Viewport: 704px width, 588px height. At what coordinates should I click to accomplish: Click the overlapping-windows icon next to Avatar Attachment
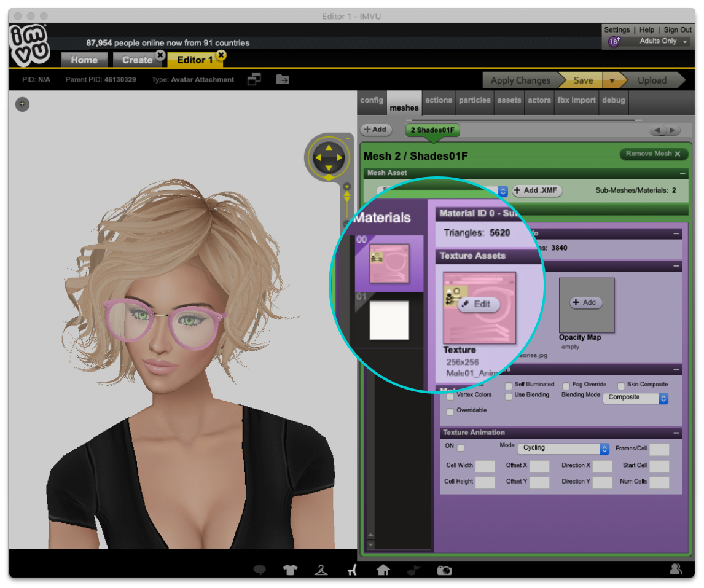(x=254, y=79)
